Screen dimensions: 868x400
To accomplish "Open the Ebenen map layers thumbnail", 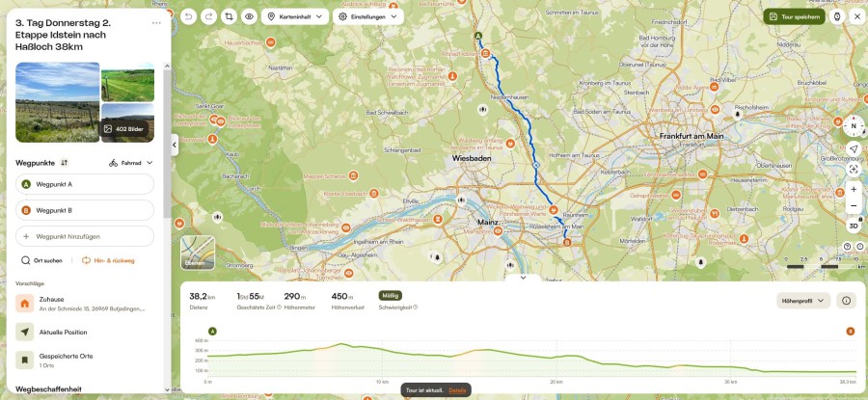I will tap(198, 253).
